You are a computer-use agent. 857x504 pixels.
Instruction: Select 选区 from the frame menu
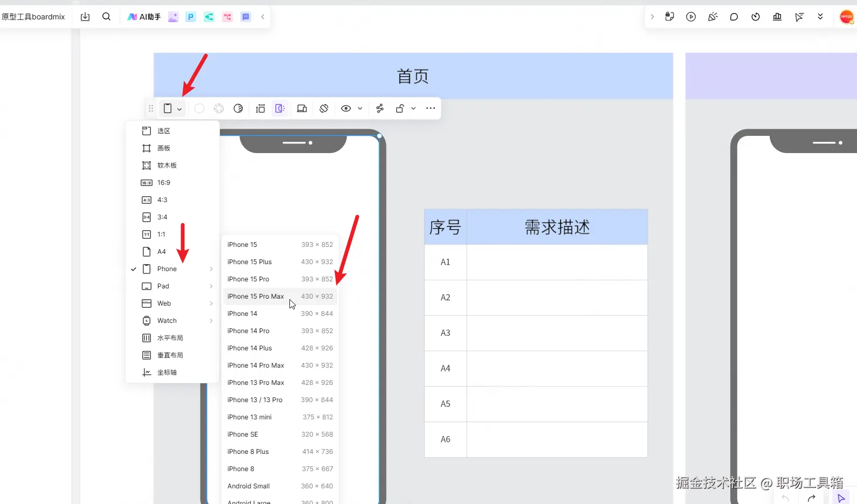click(172, 131)
